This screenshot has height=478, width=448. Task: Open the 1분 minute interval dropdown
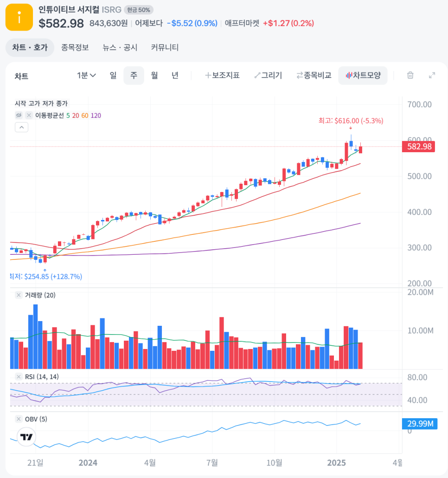click(x=87, y=75)
